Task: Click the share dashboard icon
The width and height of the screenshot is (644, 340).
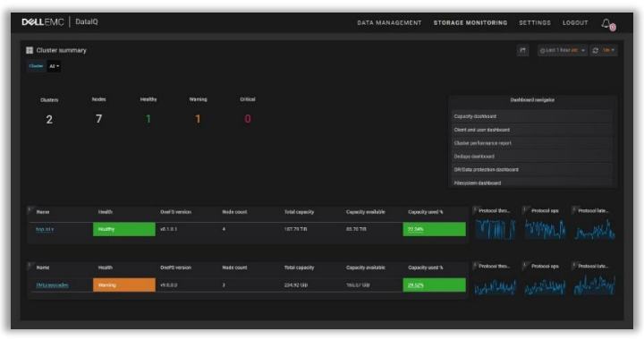Action: coord(523,50)
